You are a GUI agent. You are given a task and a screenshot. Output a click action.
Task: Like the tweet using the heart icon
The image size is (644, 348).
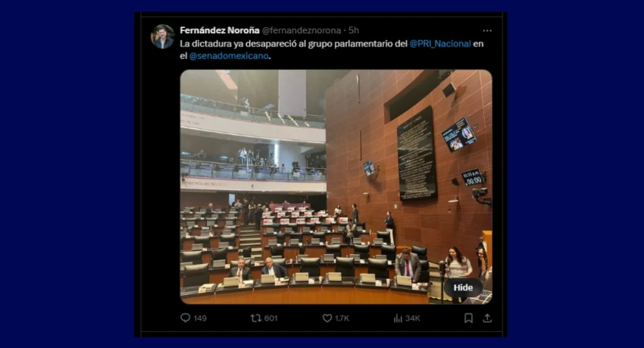click(327, 318)
